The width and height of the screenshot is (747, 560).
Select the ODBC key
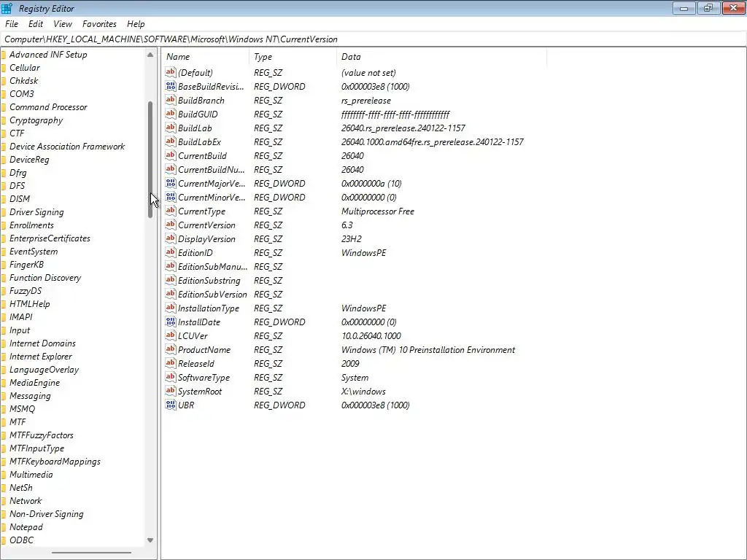click(x=21, y=540)
